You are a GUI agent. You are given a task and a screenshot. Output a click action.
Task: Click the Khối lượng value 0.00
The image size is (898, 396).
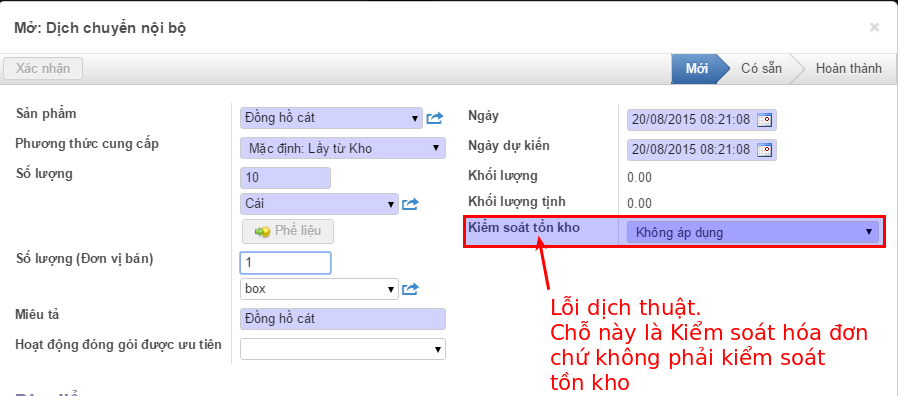coord(640,178)
